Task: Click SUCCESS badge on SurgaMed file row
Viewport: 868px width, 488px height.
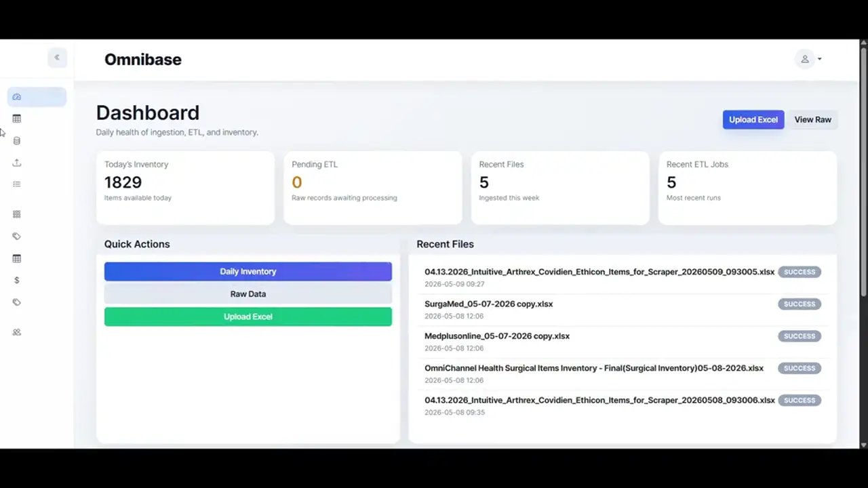Action: click(800, 304)
